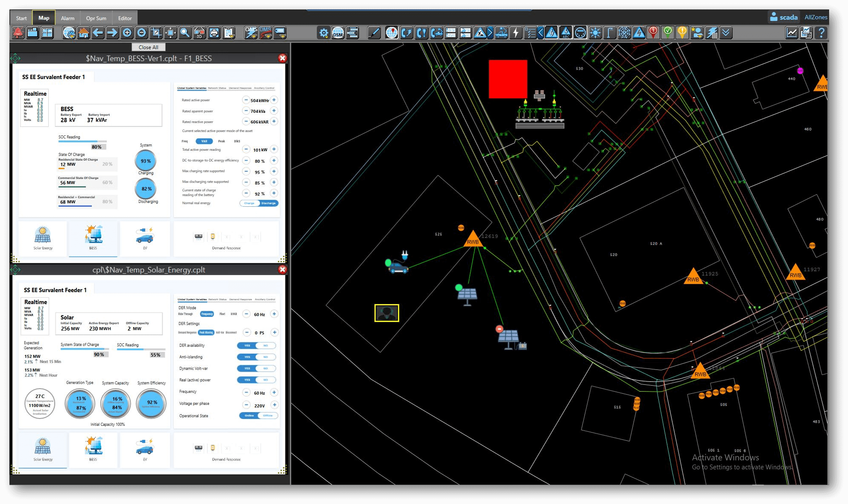Click the red alarm bell icon
The height and width of the screenshot is (504, 848).
point(17,33)
